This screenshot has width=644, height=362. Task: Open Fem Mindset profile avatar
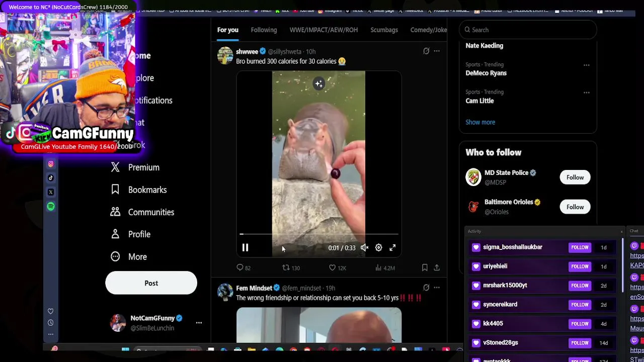pos(225,292)
